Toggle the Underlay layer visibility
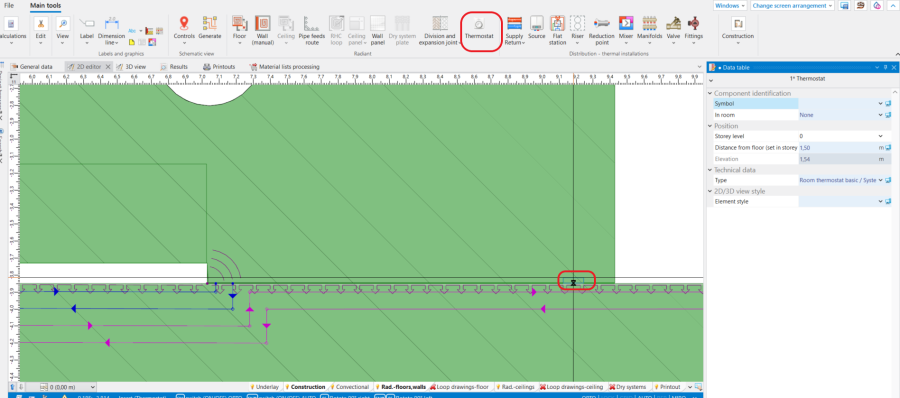The width and height of the screenshot is (900, 398). 265,387
